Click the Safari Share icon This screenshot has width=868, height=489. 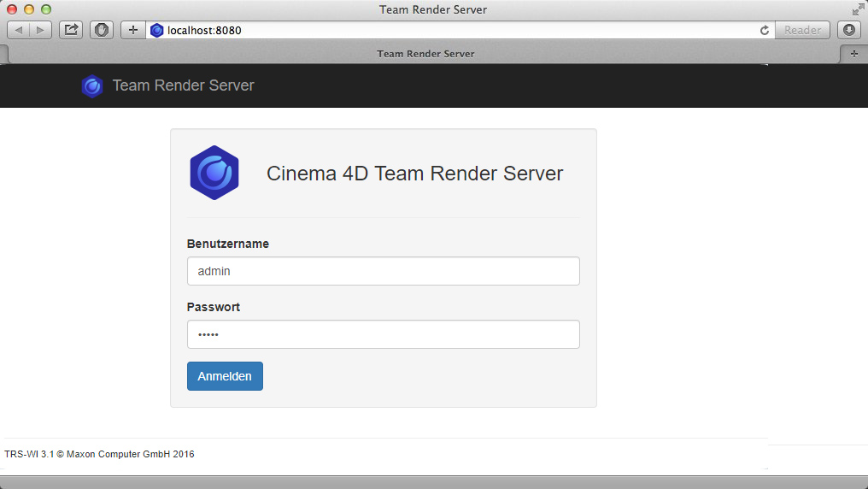point(72,30)
